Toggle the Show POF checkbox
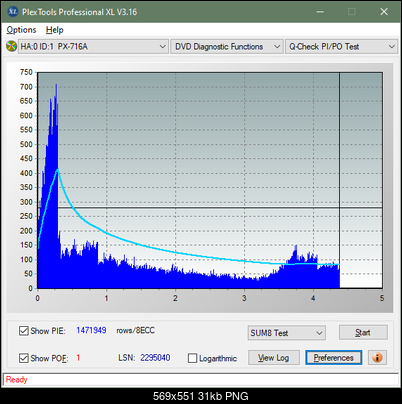 click(x=24, y=358)
